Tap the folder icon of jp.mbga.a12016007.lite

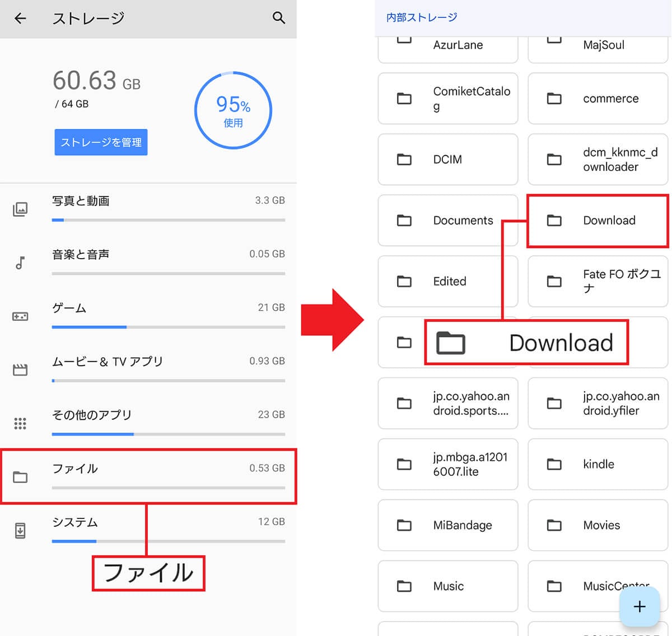coord(404,465)
